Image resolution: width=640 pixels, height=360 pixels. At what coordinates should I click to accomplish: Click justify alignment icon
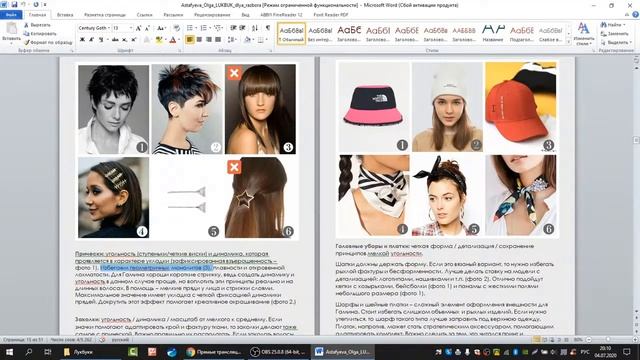tap(218, 40)
